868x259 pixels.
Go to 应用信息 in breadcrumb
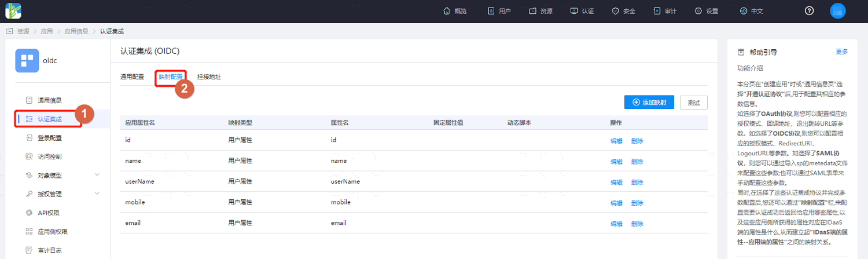coord(76,31)
